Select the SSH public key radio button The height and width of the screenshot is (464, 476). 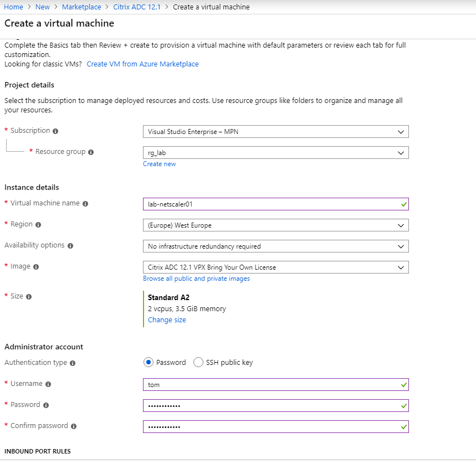[198, 362]
